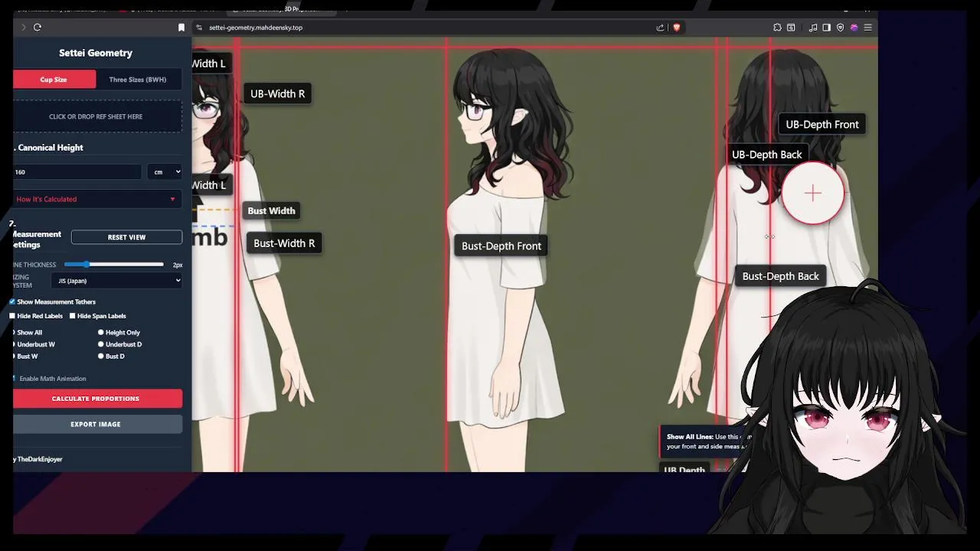Viewport: 980px width, 551px height.
Task: Click the UB-Depth Front label
Action: (x=822, y=125)
